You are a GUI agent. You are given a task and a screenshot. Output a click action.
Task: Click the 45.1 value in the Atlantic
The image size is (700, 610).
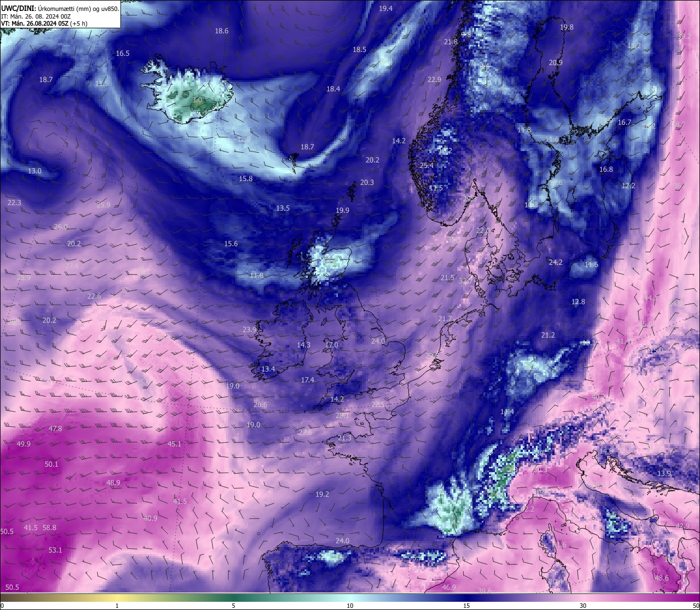175,444
